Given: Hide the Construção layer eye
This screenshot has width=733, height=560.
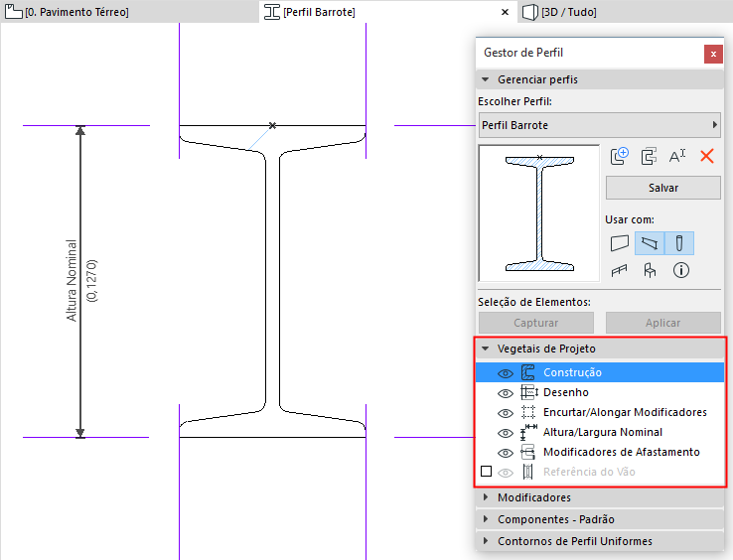Looking at the screenshot, I should pos(506,373).
